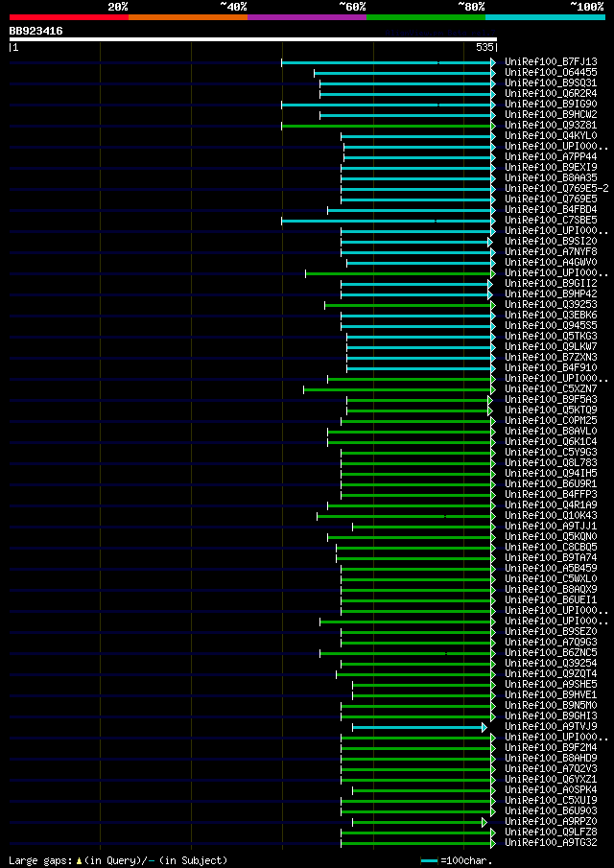Select the UniRef100_B9TA74 label
Screen dimensions: 614x868
(x=551, y=557)
